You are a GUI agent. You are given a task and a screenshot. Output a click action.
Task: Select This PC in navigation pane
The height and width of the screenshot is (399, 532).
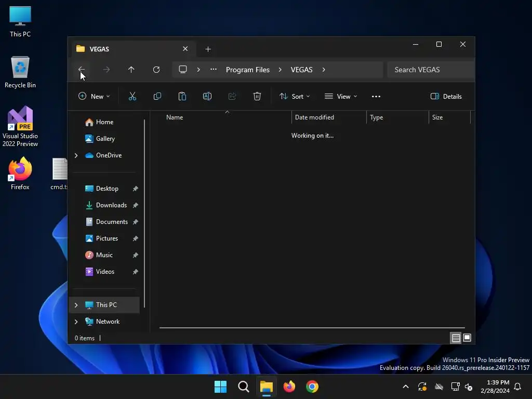click(105, 305)
